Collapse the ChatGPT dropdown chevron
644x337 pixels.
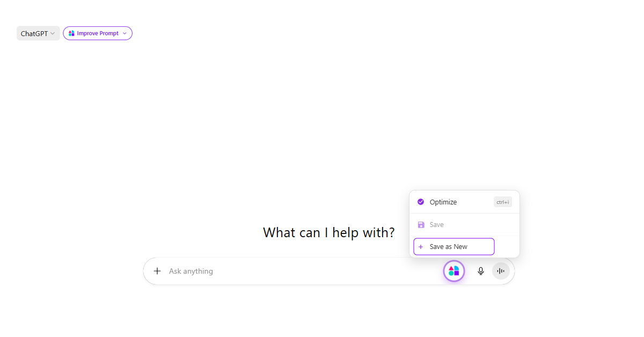(53, 33)
